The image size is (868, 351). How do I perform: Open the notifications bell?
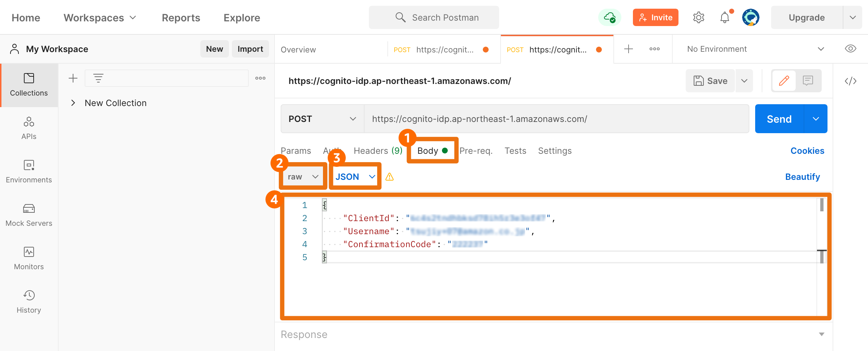pyautogui.click(x=725, y=17)
